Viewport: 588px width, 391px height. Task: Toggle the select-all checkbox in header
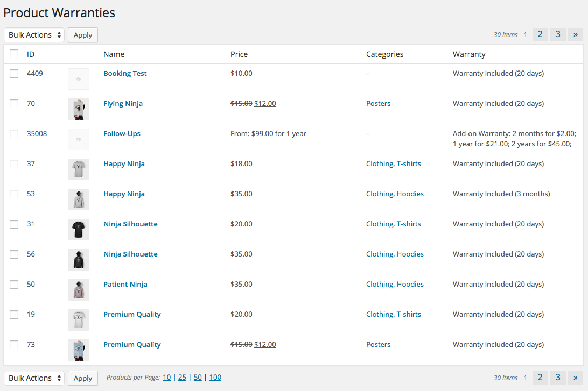14,54
